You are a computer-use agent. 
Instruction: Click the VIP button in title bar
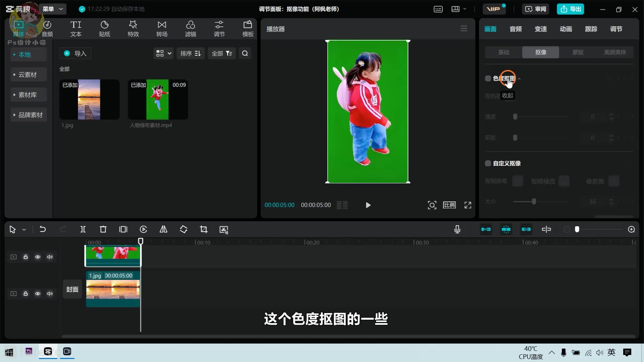click(494, 9)
